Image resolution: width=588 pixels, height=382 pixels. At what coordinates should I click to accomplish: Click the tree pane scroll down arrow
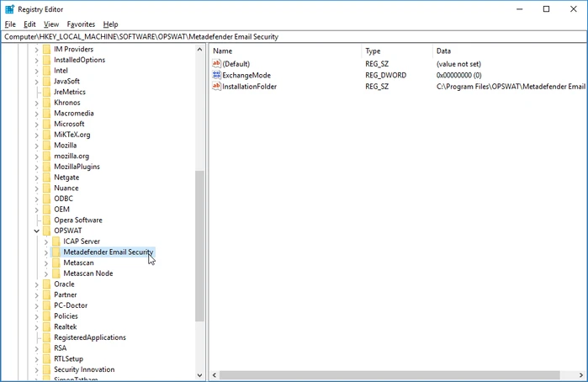click(199, 375)
